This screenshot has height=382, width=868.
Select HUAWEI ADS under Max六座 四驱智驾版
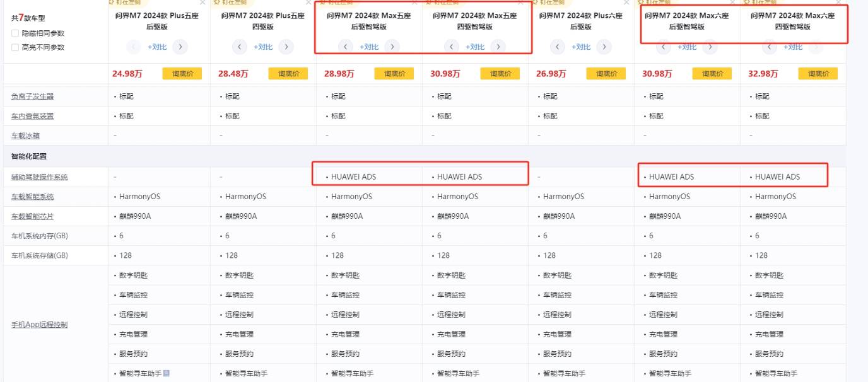click(777, 177)
